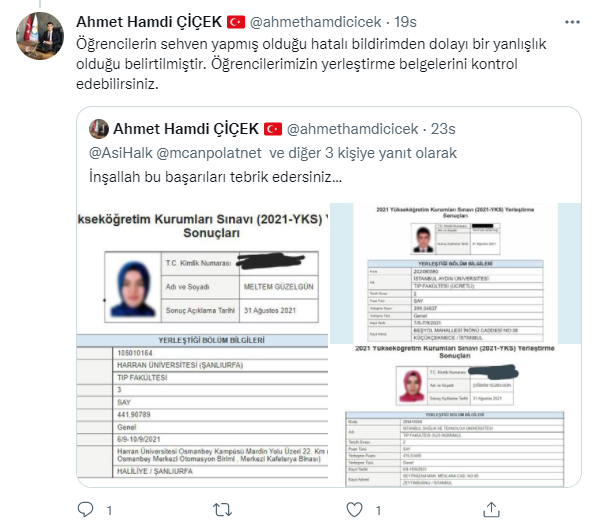The width and height of the screenshot is (592, 530).
Task: Open the Meltem Güzelgün placement document image
Action: click(203, 344)
